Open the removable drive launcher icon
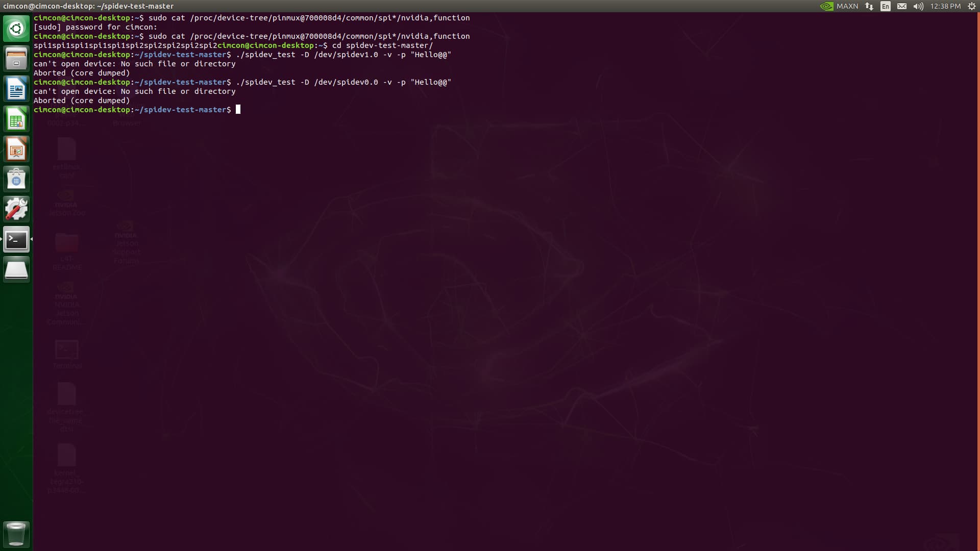980x551 pixels. point(16,269)
